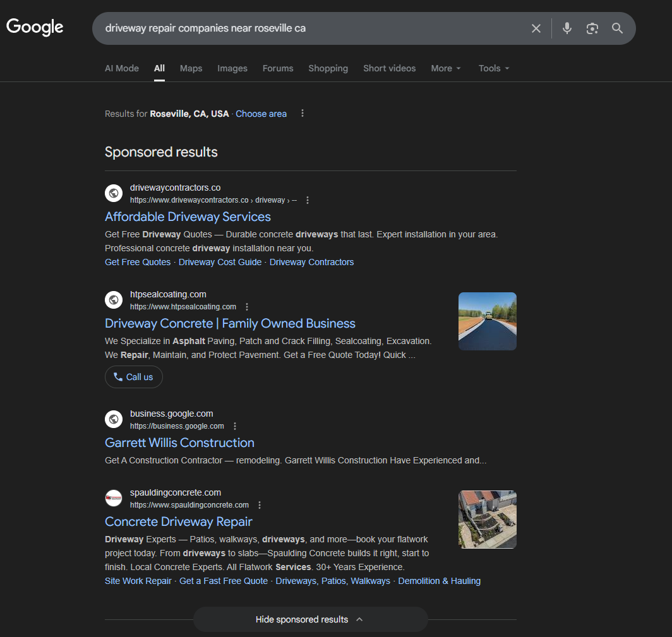Open three-dot menu for htpsealcoating.com ad

[247, 307]
